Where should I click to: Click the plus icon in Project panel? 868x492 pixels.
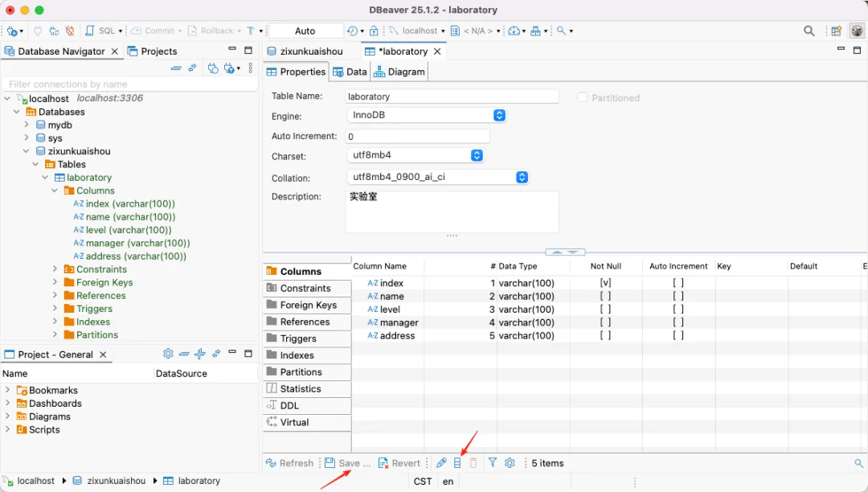tap(200, 354)
